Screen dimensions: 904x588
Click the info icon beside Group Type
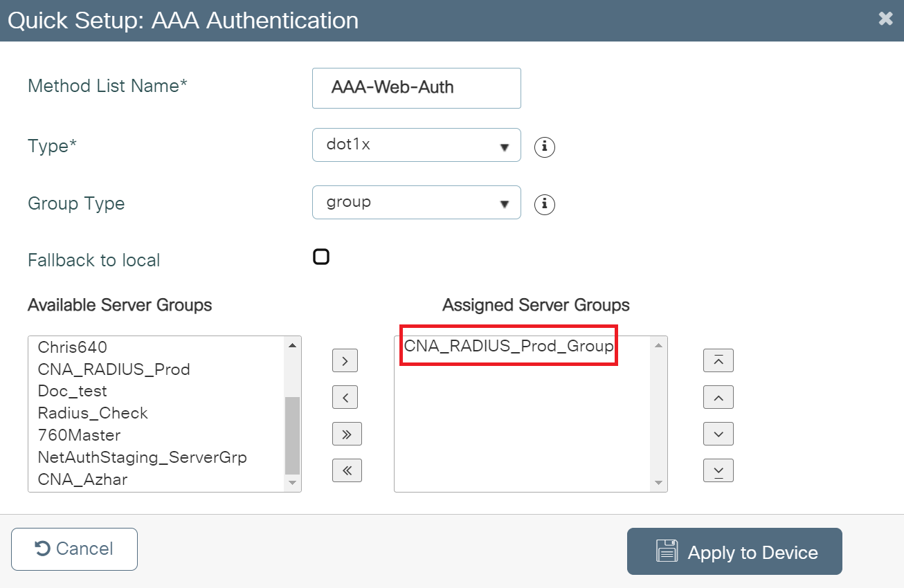(x=545, y=205)
